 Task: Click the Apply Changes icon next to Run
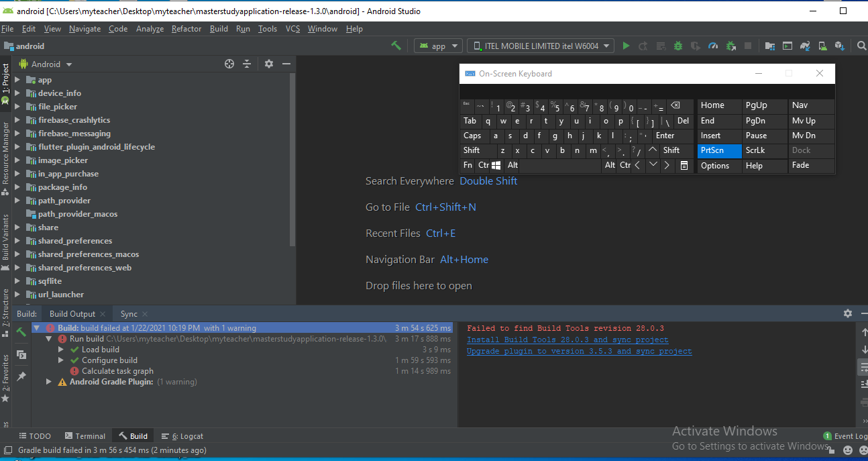point(643,46)
